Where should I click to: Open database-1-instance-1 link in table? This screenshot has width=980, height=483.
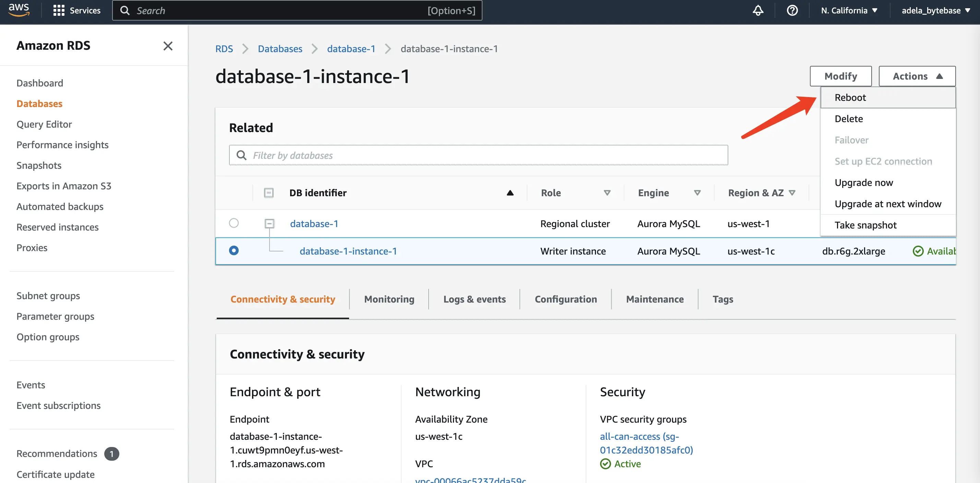point(348,251)
